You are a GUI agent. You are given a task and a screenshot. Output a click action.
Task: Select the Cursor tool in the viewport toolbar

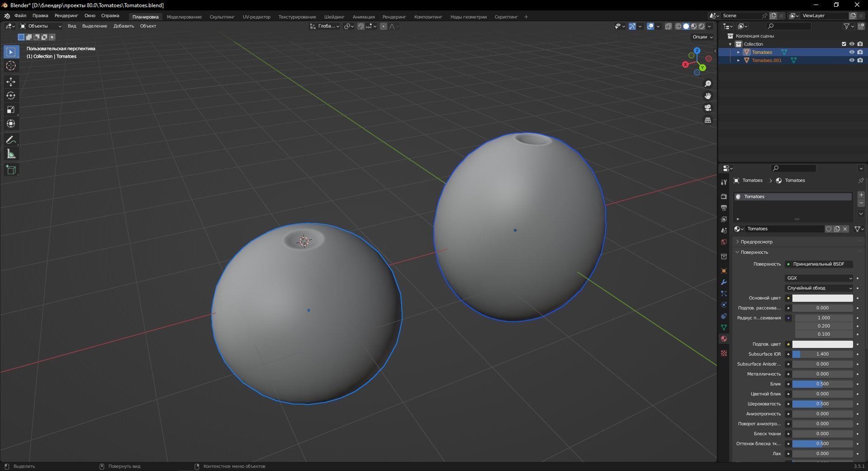coord(11,66)
